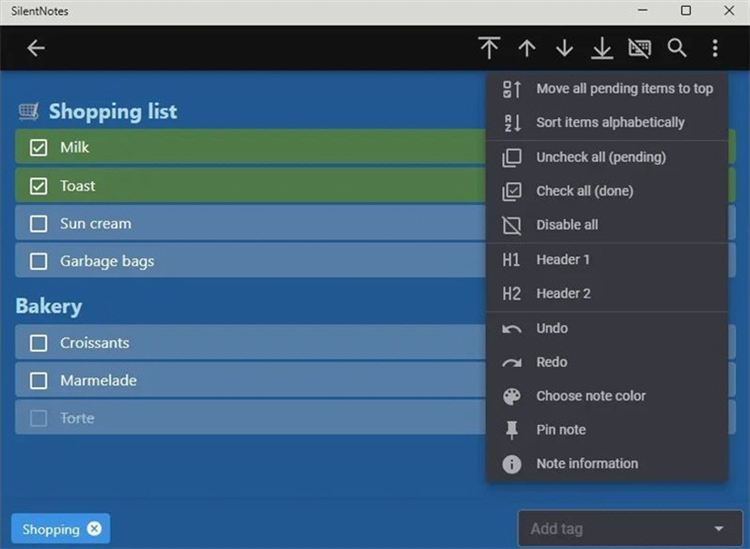Choose Move all pending items to top
This screenshot has width=750, height=549.
click(x=607, y=89)
